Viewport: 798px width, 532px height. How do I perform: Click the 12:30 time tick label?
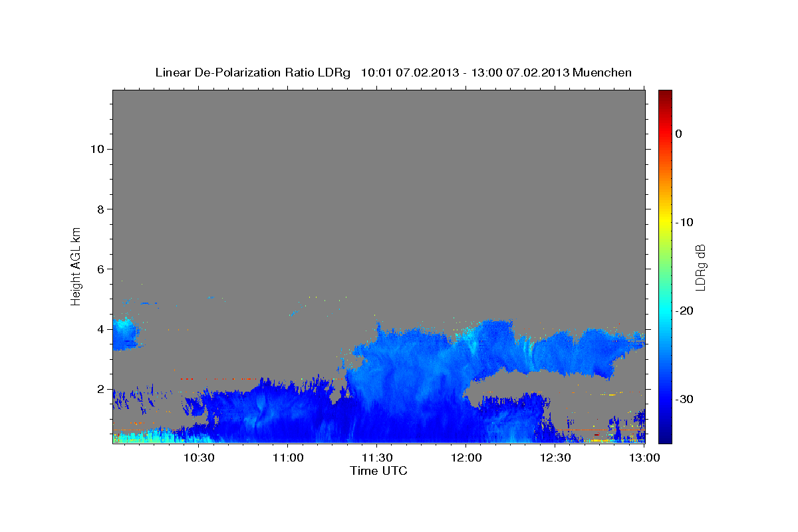tap(555, 458)
